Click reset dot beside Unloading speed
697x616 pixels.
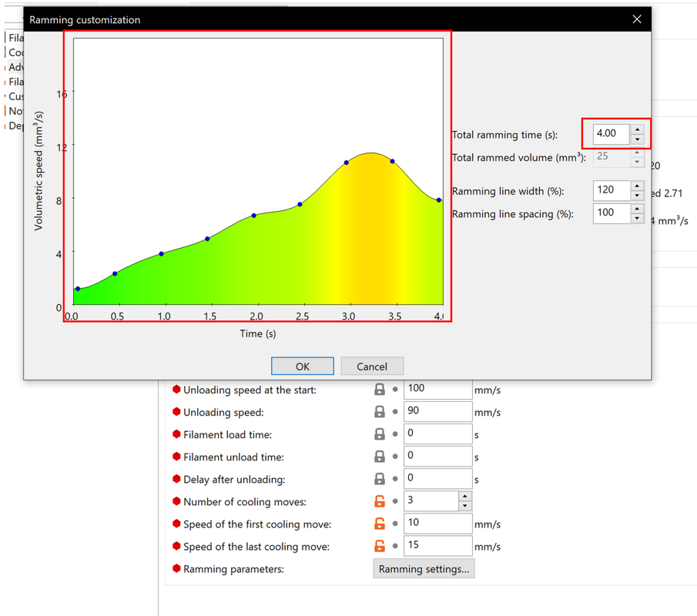click(395, 411)
